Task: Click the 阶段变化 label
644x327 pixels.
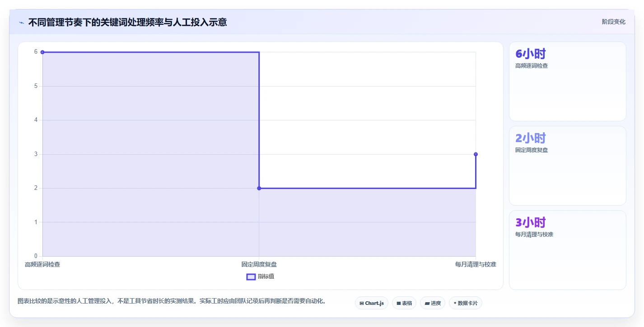Action: point(614,22)
